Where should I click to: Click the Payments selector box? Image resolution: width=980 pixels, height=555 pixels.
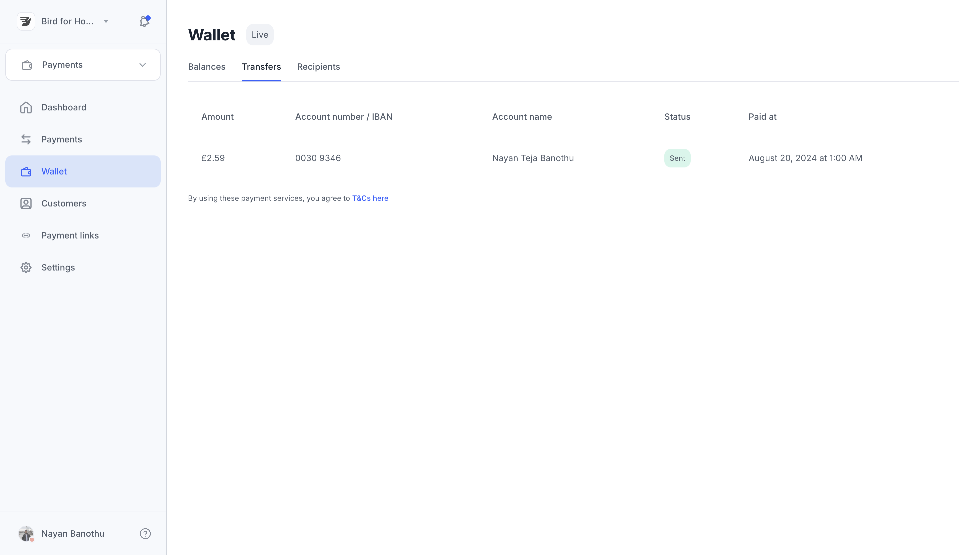[x=83, y=65]
